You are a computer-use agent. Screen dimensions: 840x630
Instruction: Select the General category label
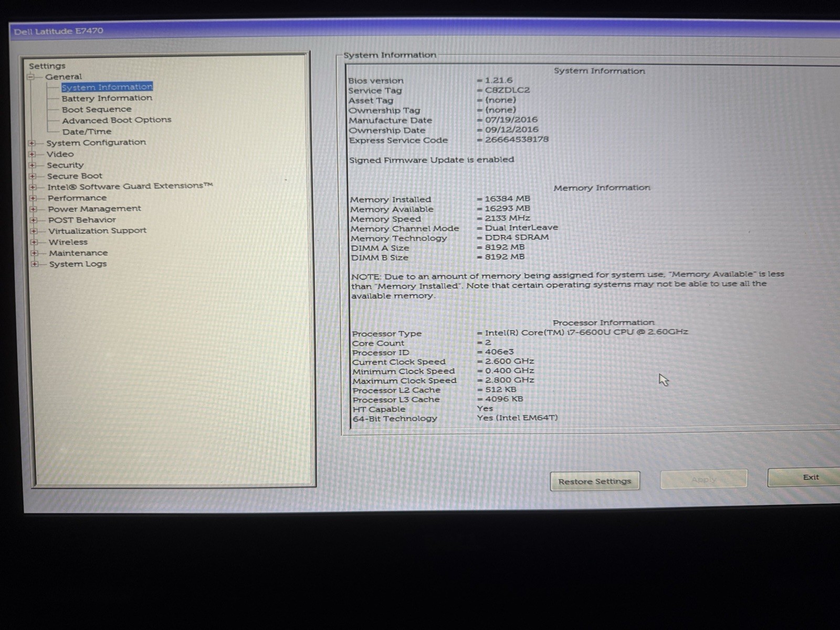[64, 77]
